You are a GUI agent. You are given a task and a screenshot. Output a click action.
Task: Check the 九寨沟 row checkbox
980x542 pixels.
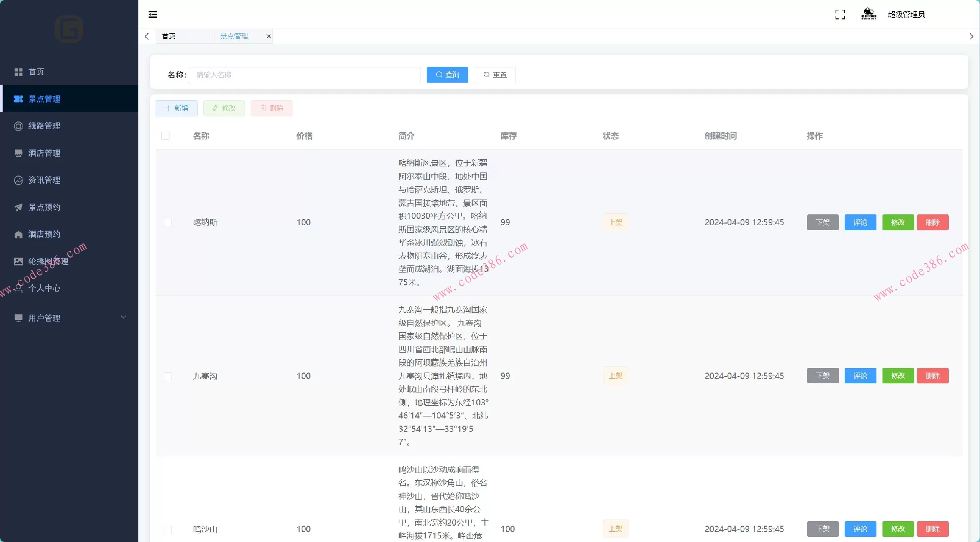pyautogui.click(x=168, y=376)
